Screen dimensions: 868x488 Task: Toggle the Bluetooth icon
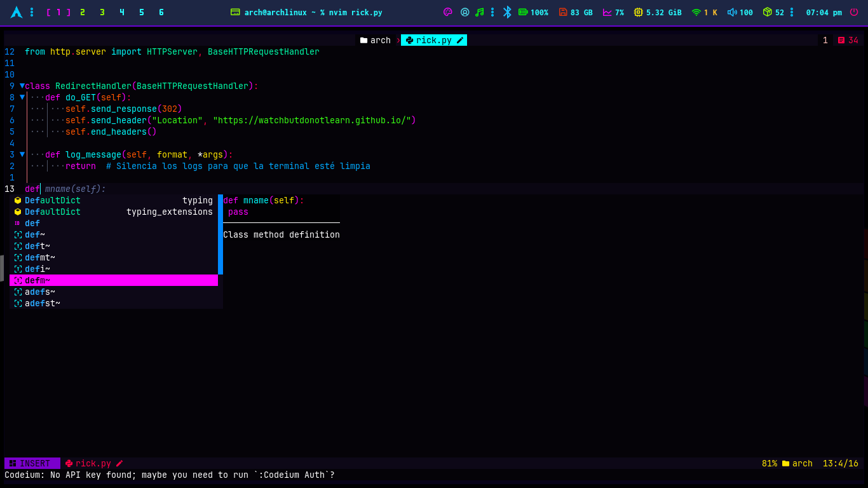pos(507,12)
